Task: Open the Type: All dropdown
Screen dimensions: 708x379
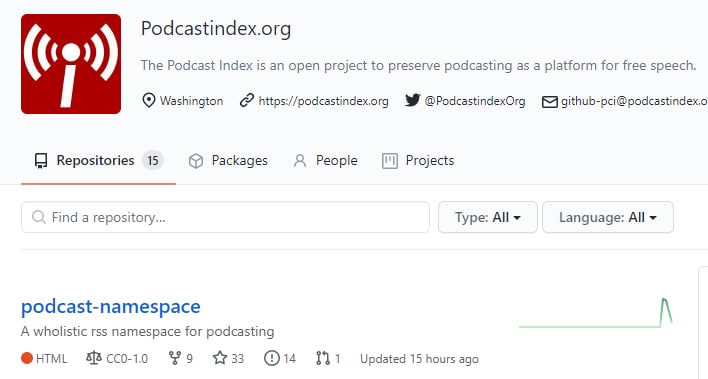Action: click(488, 217)
